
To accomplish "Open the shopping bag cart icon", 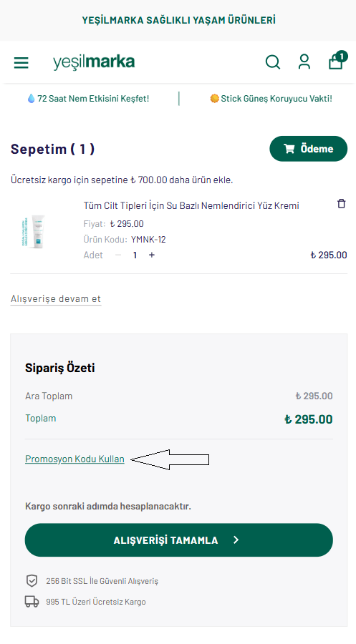I will [x=337, y=60].
